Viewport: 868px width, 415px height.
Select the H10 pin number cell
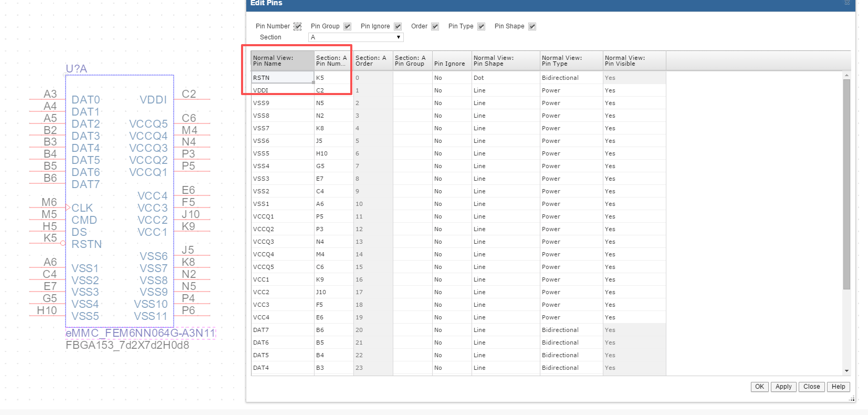click(x=333, y=153)
